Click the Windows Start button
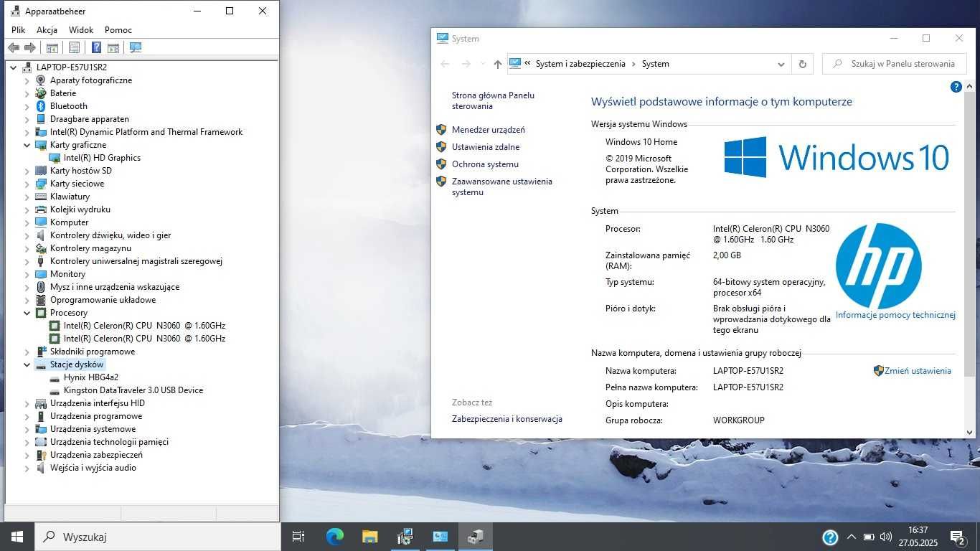980x551 pixels. 17,536
